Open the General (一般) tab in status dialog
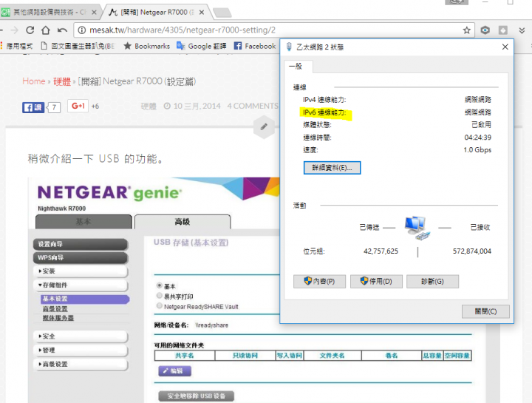The width and height of the screenshot is (532, 403). 299,67
